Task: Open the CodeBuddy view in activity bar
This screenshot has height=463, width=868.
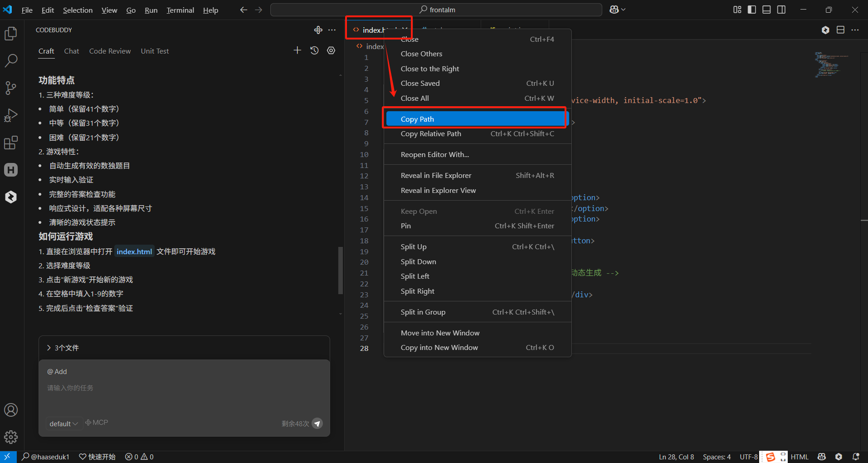Action: [11, 197]
